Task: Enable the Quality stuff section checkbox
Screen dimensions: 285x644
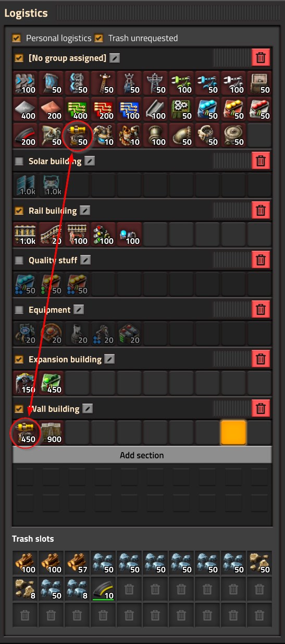Action: click(x=19, y=260)
